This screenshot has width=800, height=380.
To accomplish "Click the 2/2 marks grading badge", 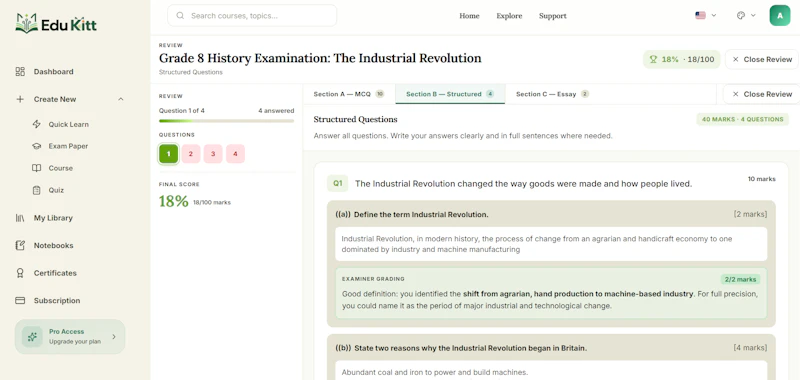I will (740, 279).
